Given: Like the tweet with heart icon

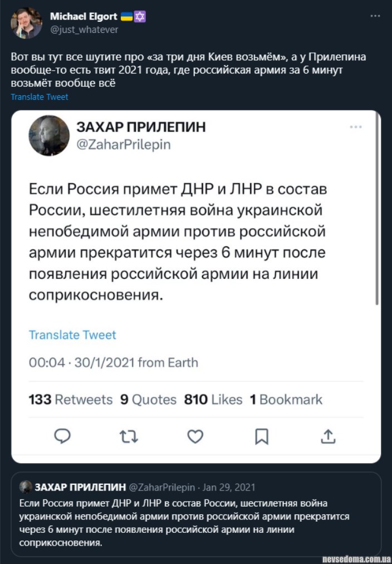Looking at the screenshot, I should (x=195, y=436).
